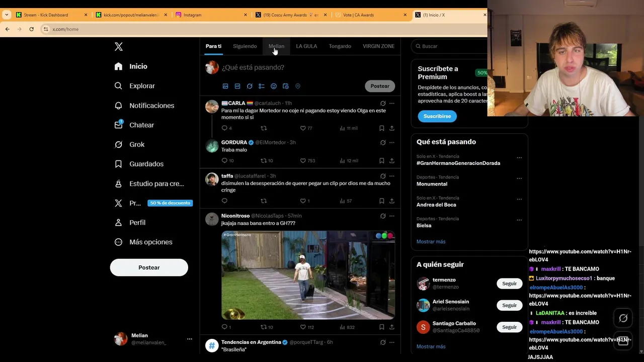Open Chatear in the sidebar
Image resolution: width=644 pixels, height=362 pixels.
point(134,125)
